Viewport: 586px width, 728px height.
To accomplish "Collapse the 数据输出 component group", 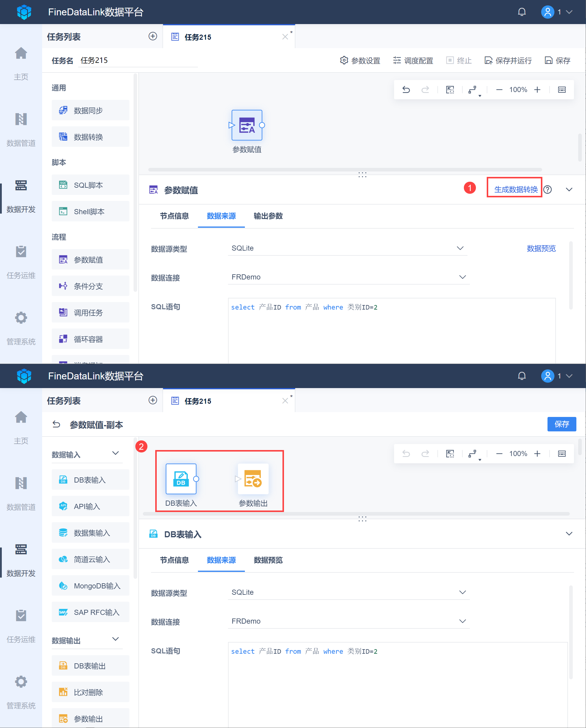I will 116,639.
